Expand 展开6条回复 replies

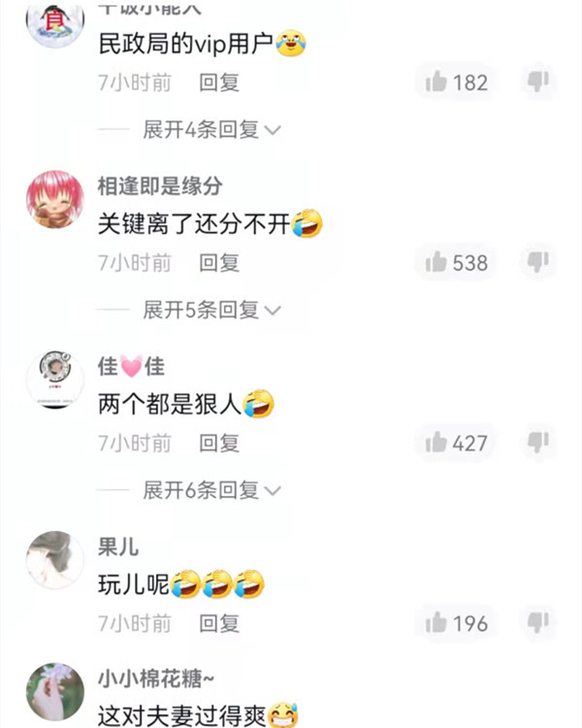pos(211,490)
